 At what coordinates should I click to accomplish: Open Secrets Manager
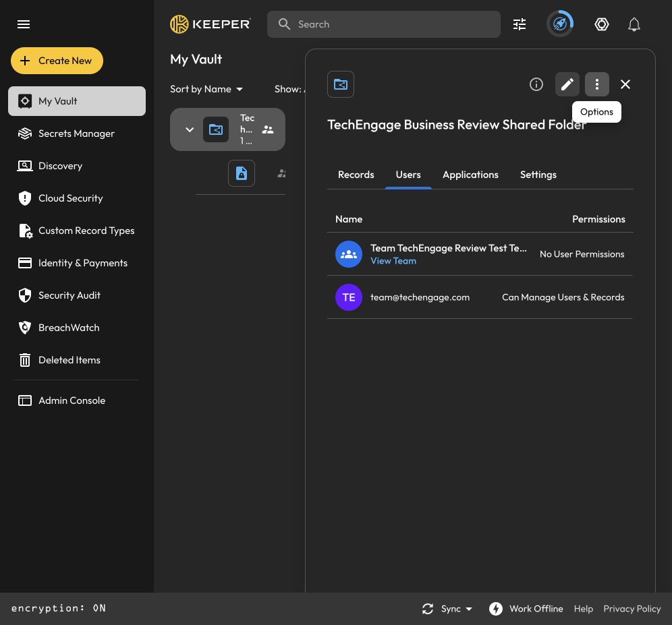77,133
